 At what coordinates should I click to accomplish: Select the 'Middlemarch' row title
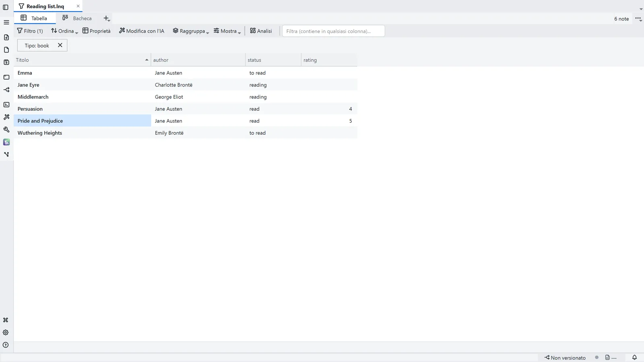click(33, 97)
